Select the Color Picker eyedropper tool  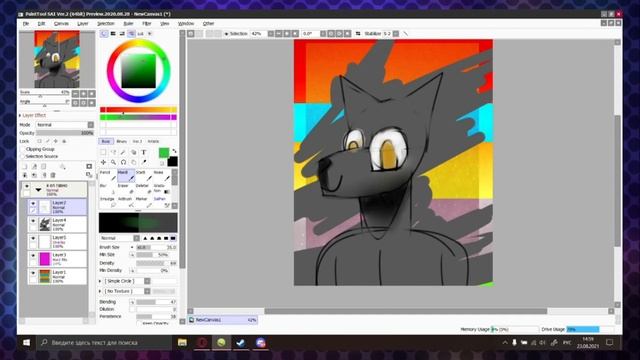click(x=144, y=162)
